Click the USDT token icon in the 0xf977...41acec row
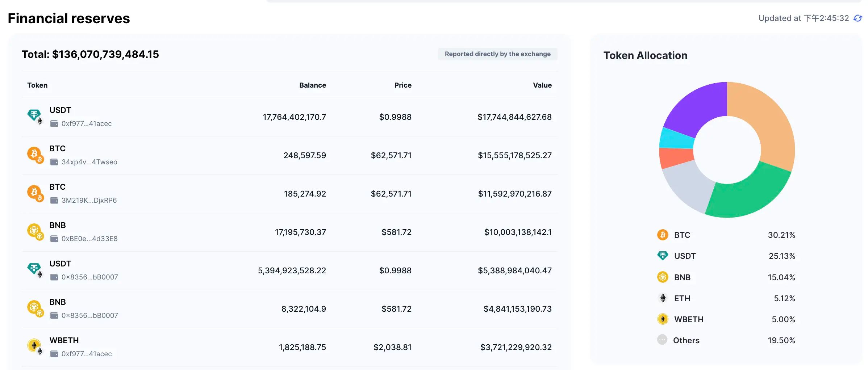868x370 pixels. click(35, 117)
